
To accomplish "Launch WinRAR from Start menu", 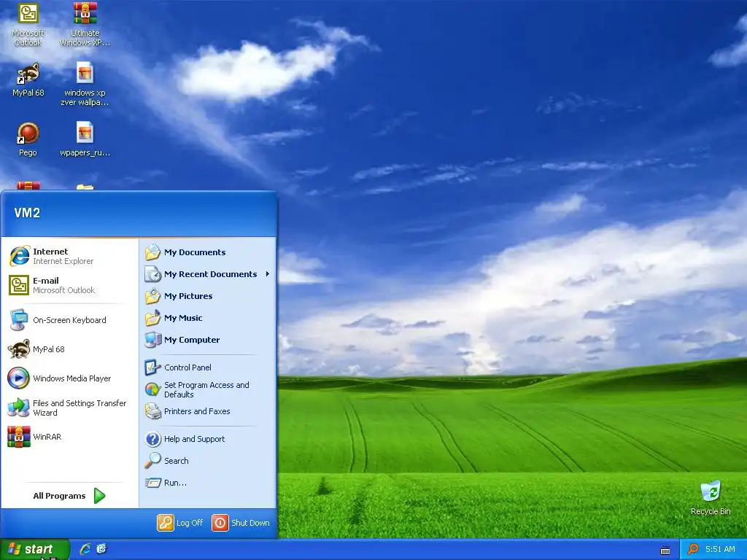I will [x=69, y=437].
